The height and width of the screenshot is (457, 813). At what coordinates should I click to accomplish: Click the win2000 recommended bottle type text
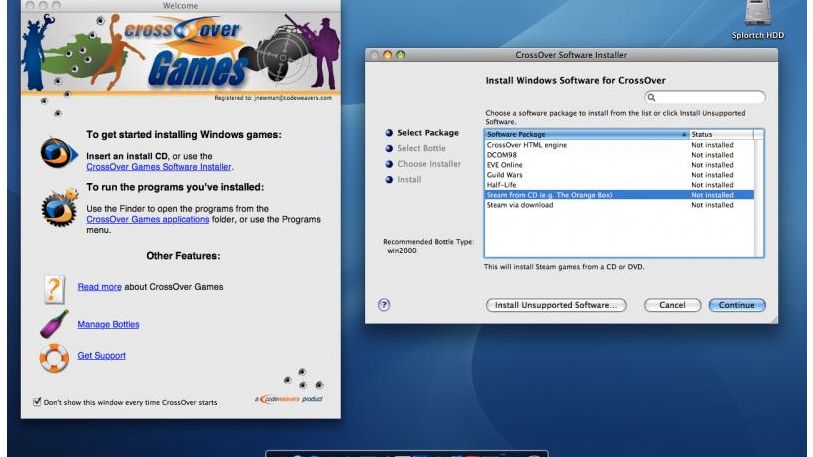(402, 251)
